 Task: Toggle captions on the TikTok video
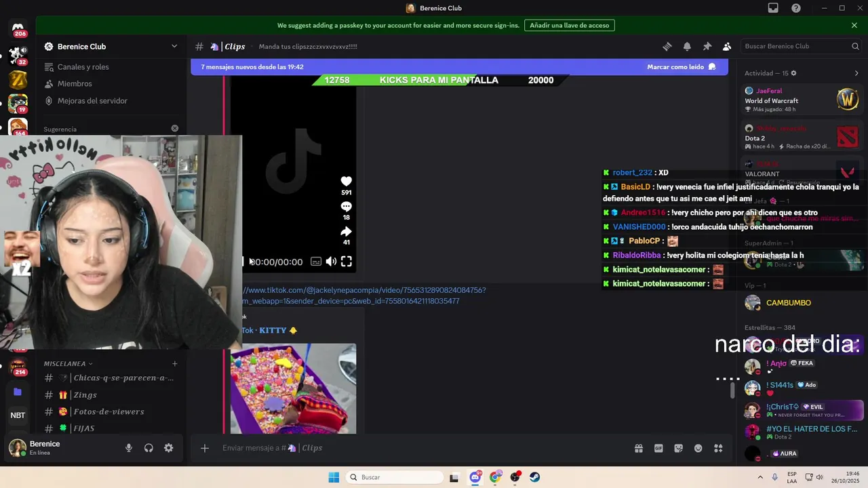pyautogui.click(x=316, y=262)
